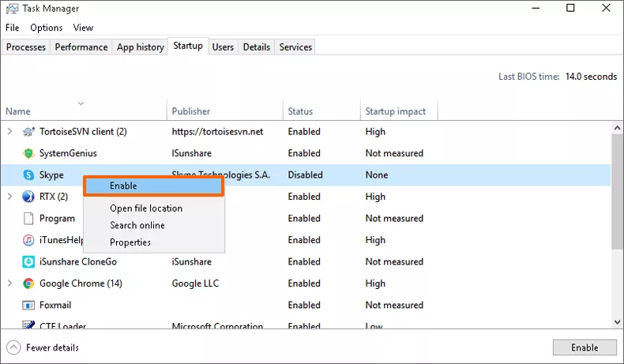This screenshot has width=624, height=364.
Task: Click High impact in Google Chrome row
Action: pyautogui.click(x=375, y=283)
